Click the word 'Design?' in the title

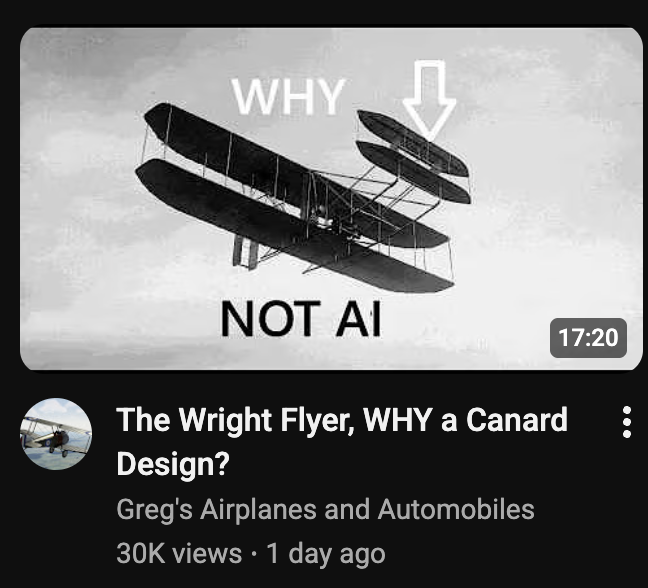(173, 464)
